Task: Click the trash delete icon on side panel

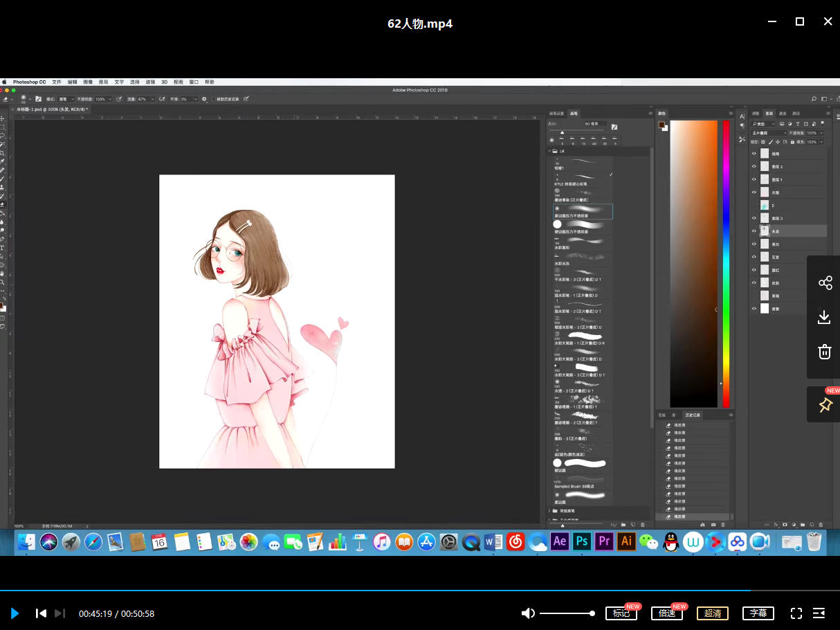Action: coord(824,352)
